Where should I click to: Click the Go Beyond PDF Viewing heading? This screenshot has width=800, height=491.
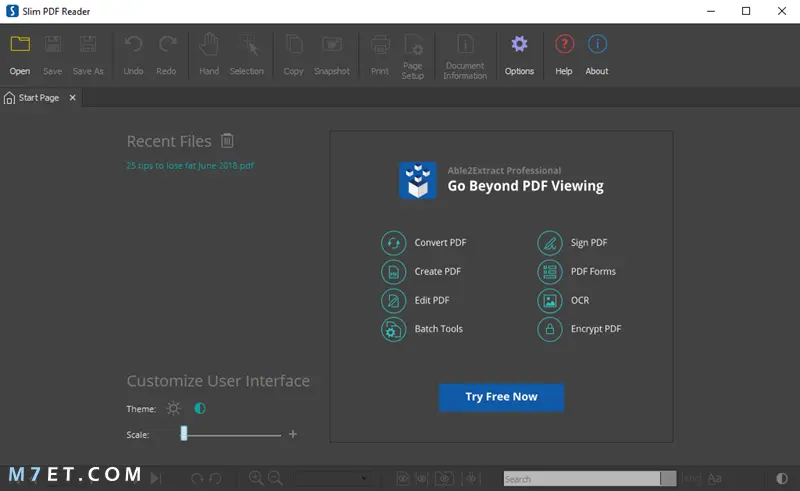526,186
